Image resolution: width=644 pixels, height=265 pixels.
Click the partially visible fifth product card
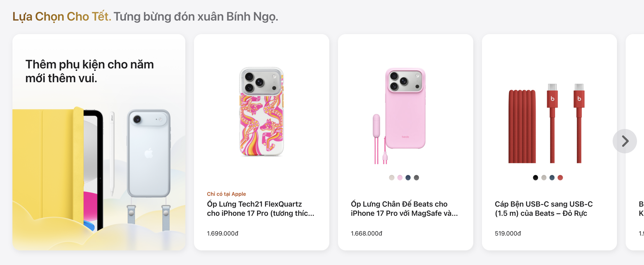click(635, 142)
